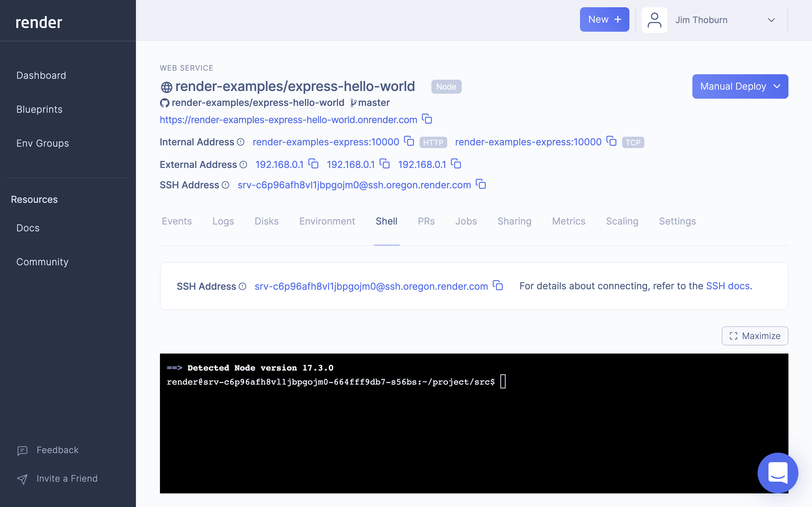The image size is (812, 507).
Task: Copy the TCP internal address
Action: coord(611,141)
